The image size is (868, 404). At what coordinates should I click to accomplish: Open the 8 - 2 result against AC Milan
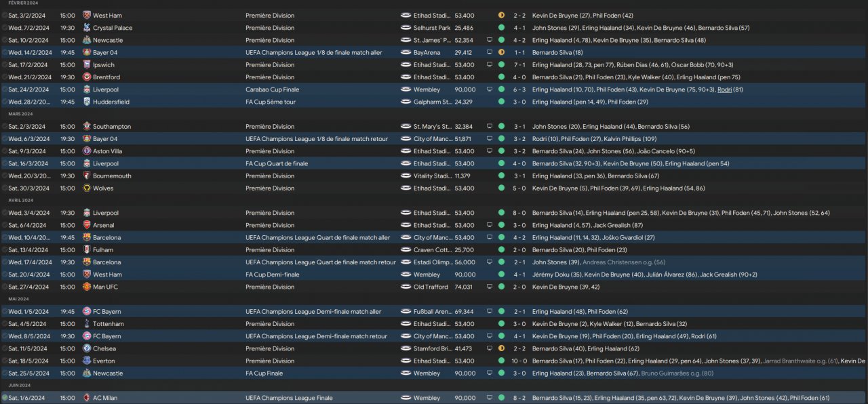click(520, 398)
